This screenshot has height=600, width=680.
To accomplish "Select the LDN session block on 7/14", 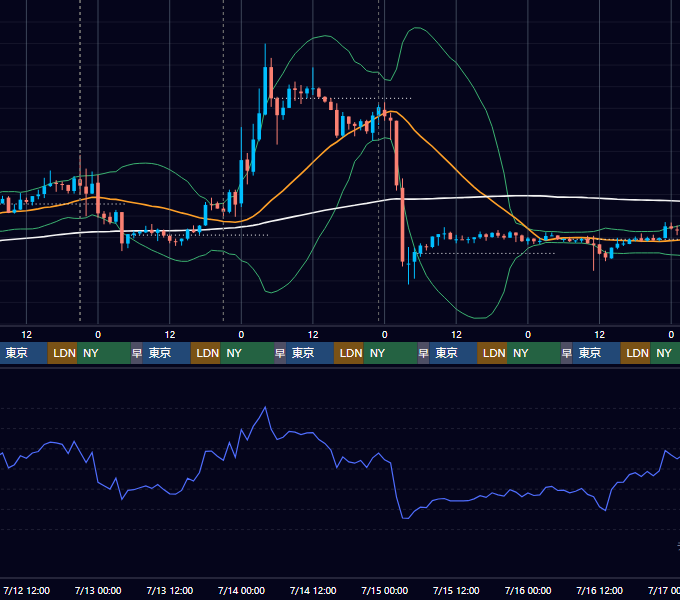I will (349, 353).
